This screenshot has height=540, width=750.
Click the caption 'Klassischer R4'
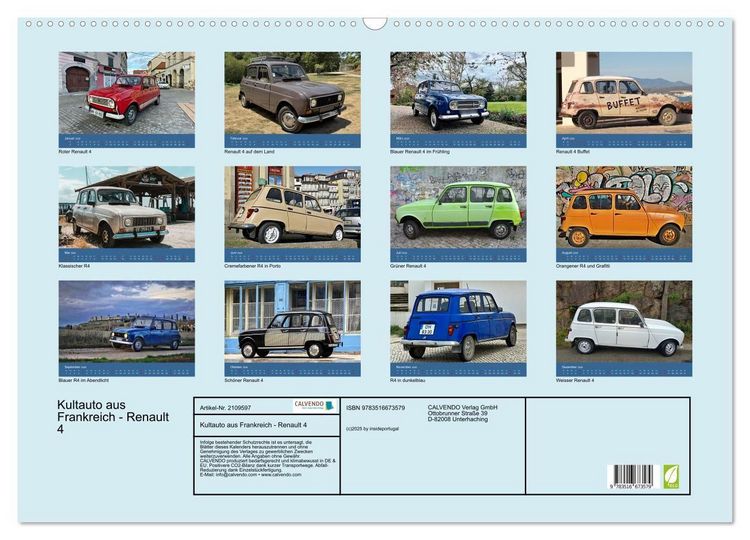pos(74,266)
